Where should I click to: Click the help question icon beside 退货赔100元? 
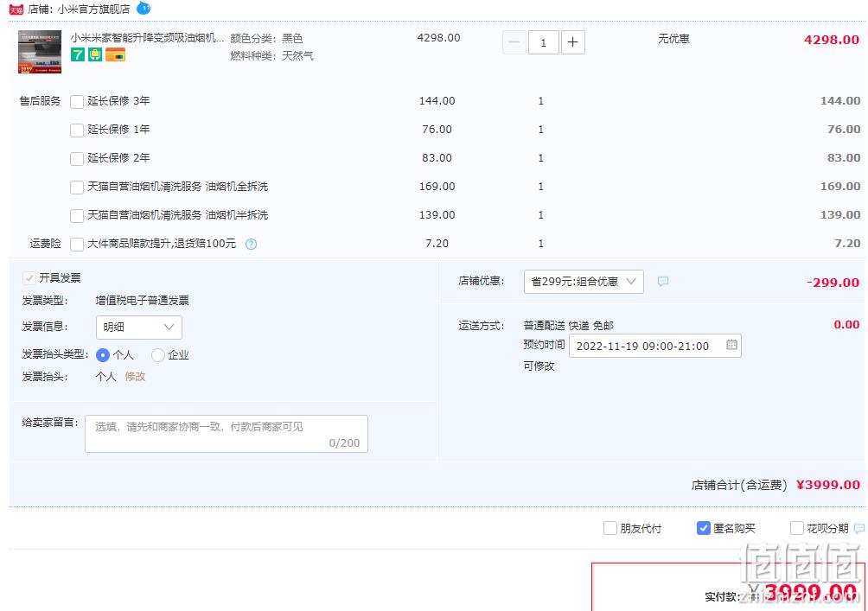pyautogui.click(x=251, y=244)
